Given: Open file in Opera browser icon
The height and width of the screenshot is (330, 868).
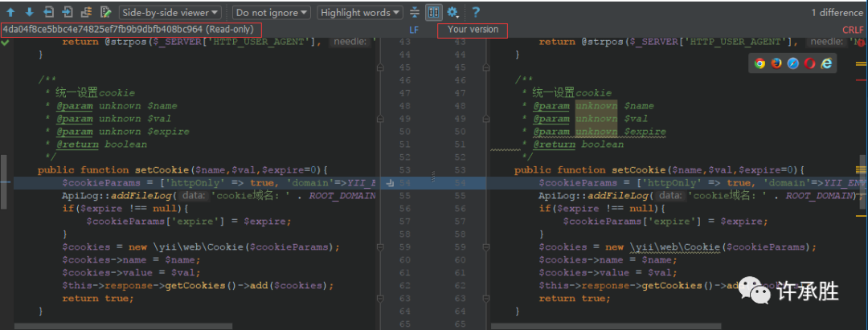Looking at the screenshot, I should pos(809,63).
